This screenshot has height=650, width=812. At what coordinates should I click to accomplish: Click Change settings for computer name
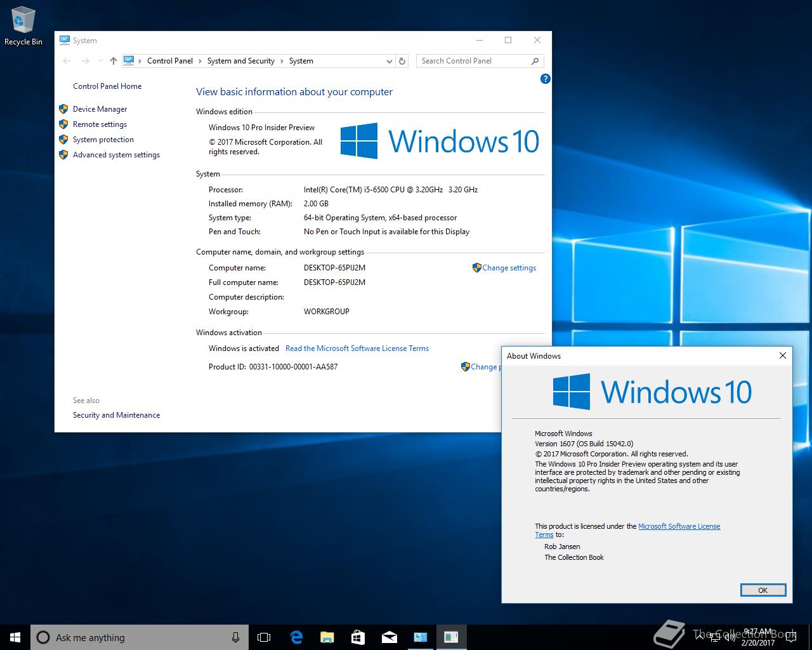tap(509, 268)
